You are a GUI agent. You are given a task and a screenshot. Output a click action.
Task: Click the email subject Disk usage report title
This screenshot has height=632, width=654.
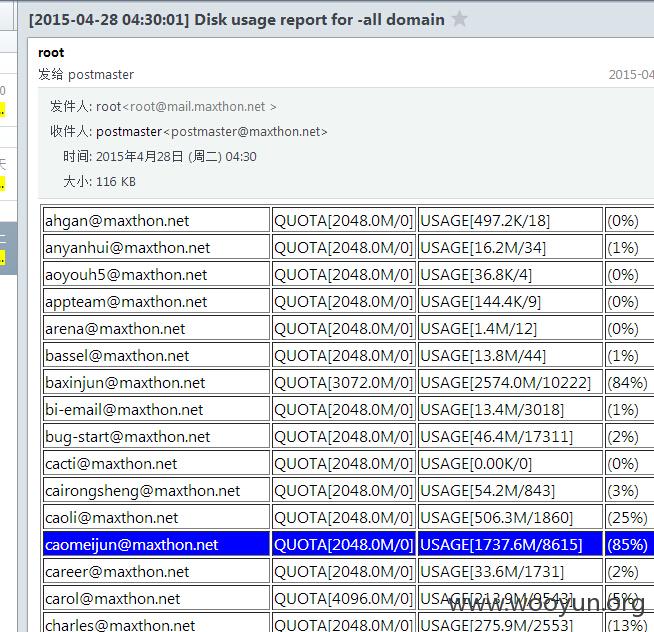click(x=236, y=20)
